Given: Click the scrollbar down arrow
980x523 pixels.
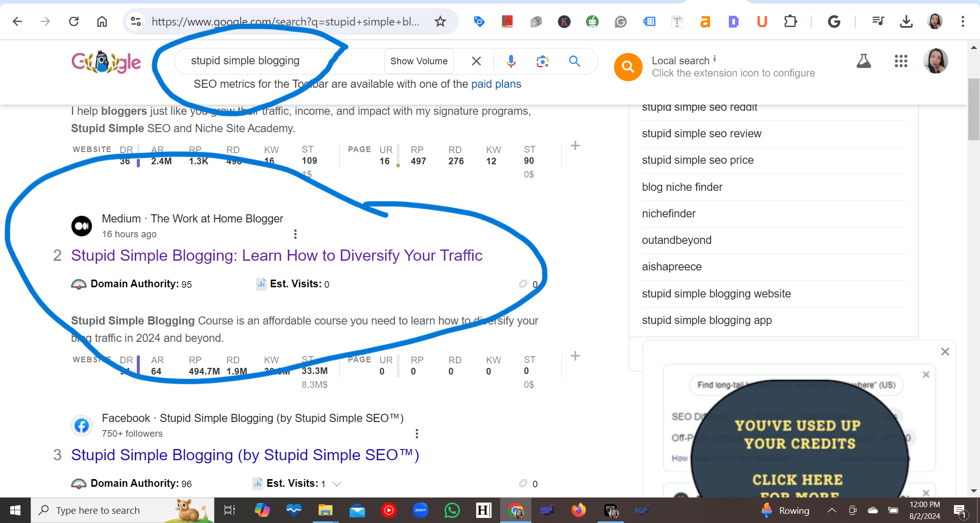Looking at the screenshot, I should pos(973,491).
